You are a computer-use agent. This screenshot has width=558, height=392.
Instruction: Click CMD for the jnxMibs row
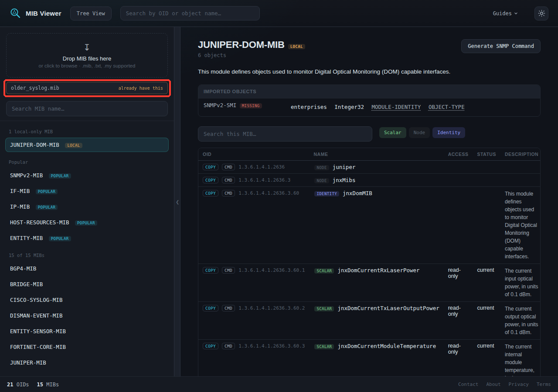pyautogui.click(x=228, y=180)
